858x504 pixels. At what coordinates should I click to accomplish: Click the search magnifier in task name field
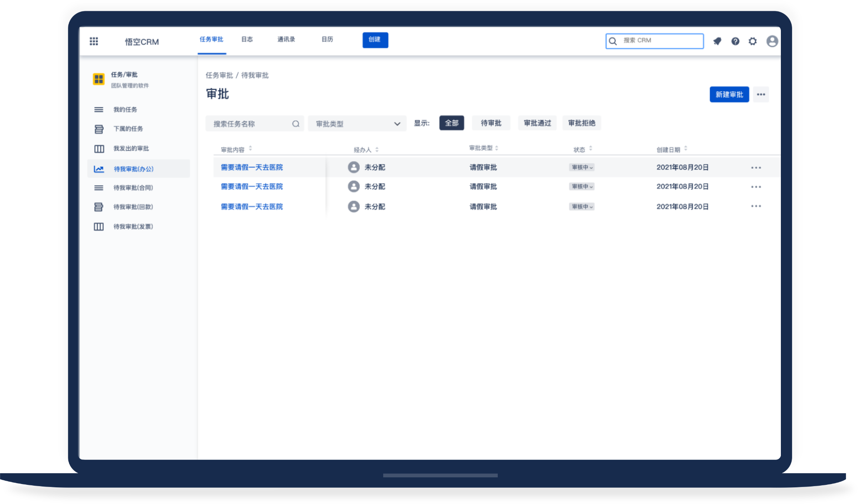point(296,124)
